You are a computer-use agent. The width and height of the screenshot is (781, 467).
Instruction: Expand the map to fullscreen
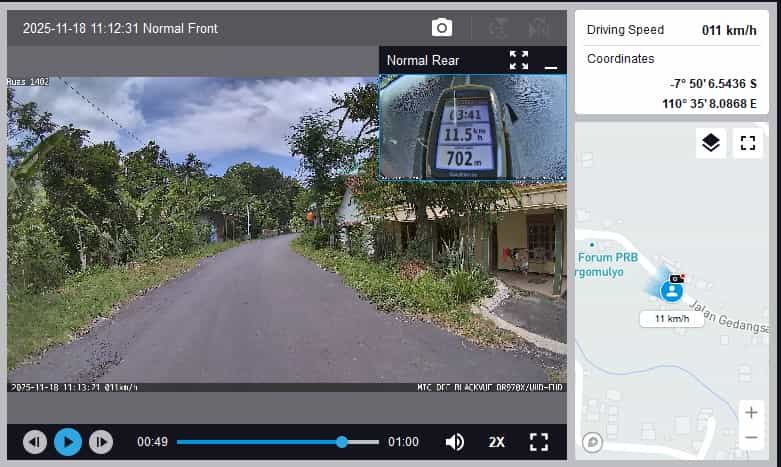click(x=747, y=143)
